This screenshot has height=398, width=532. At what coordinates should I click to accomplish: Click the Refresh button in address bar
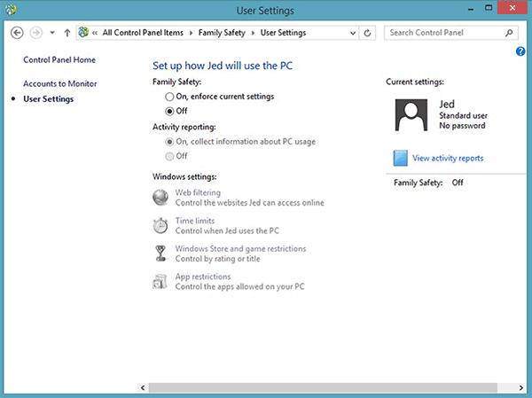369,33
